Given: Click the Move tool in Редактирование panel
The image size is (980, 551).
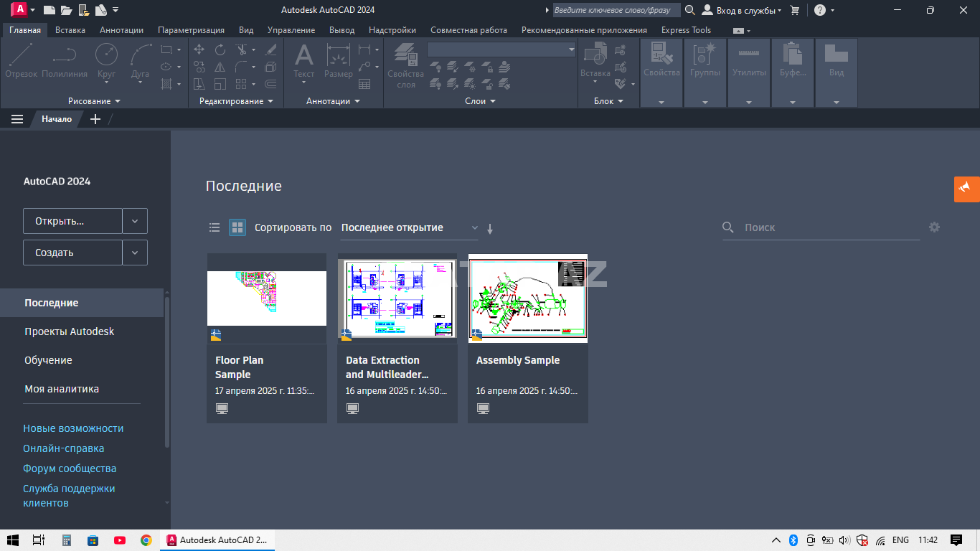Looking at the screenshot, I should (199, 50).
